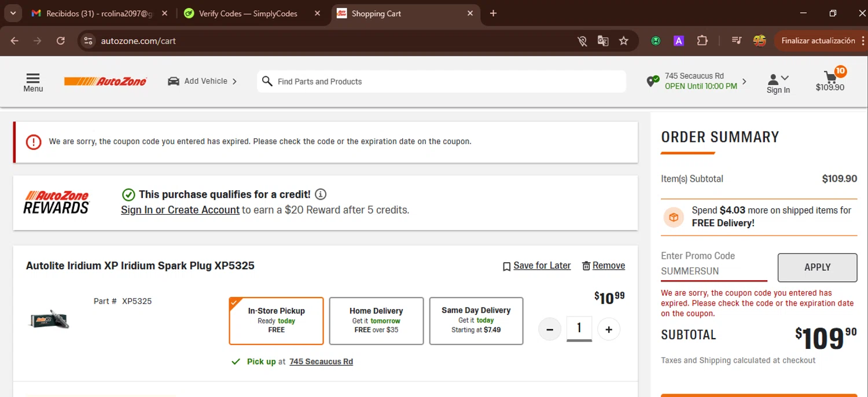
Task: Expand the Add Vehicle chevron
Action: (234, 82)
